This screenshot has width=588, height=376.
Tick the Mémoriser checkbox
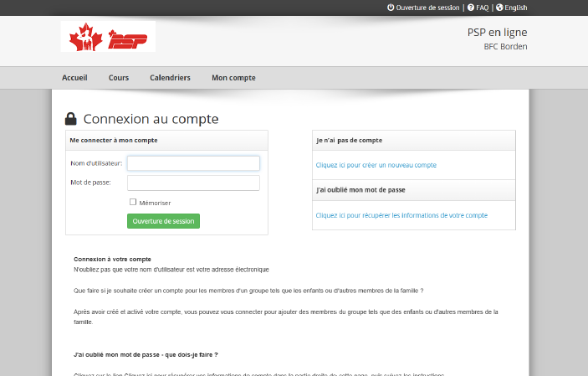[x=133, y=202]
